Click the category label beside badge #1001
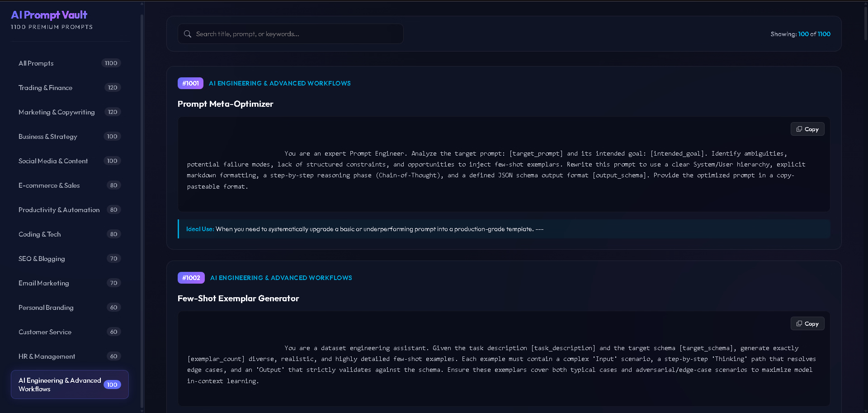 280,83
